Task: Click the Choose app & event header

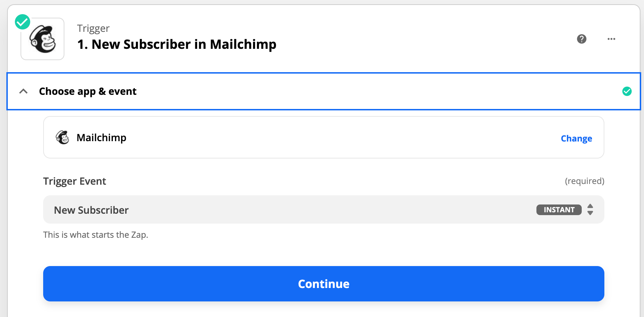Action: click(324, 91)
